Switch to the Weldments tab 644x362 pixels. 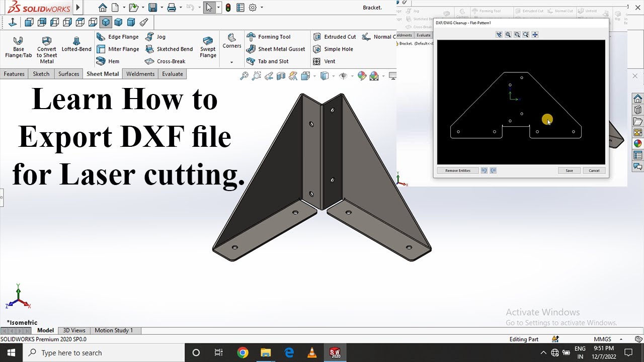click(x=140, y=74)
